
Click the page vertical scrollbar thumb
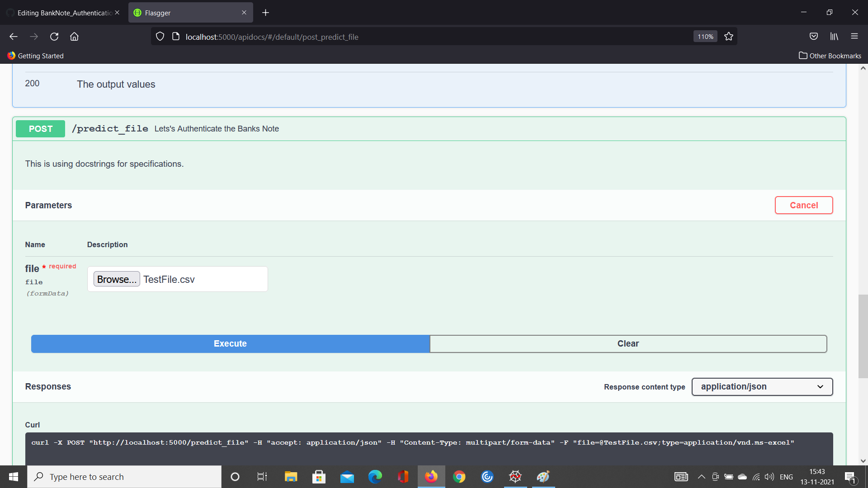(x=863, y=336)
